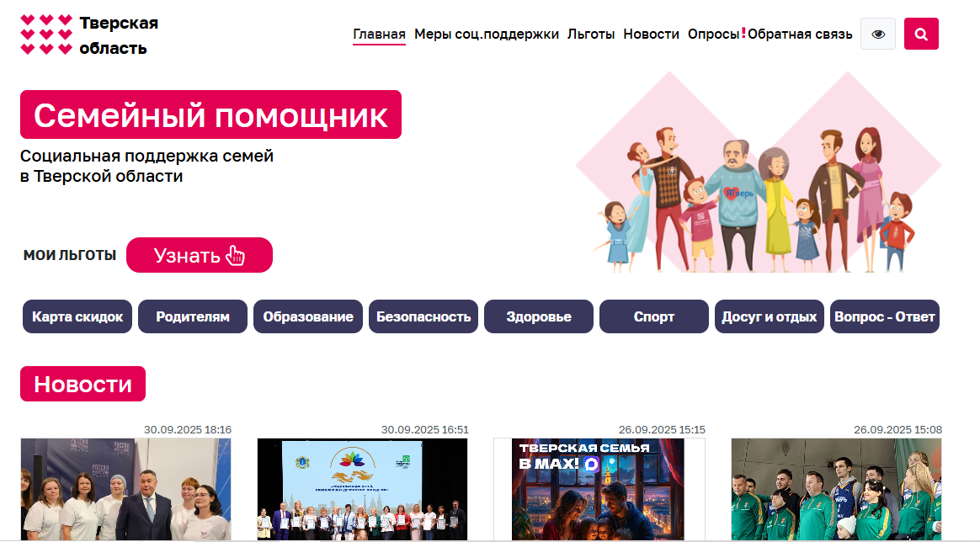Go to the Льготы section

pos(591,35)
